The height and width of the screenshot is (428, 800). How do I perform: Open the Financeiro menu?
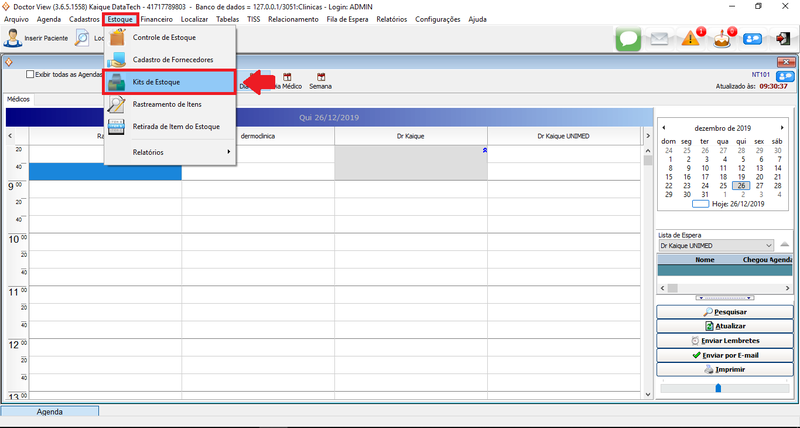(157, 19)
